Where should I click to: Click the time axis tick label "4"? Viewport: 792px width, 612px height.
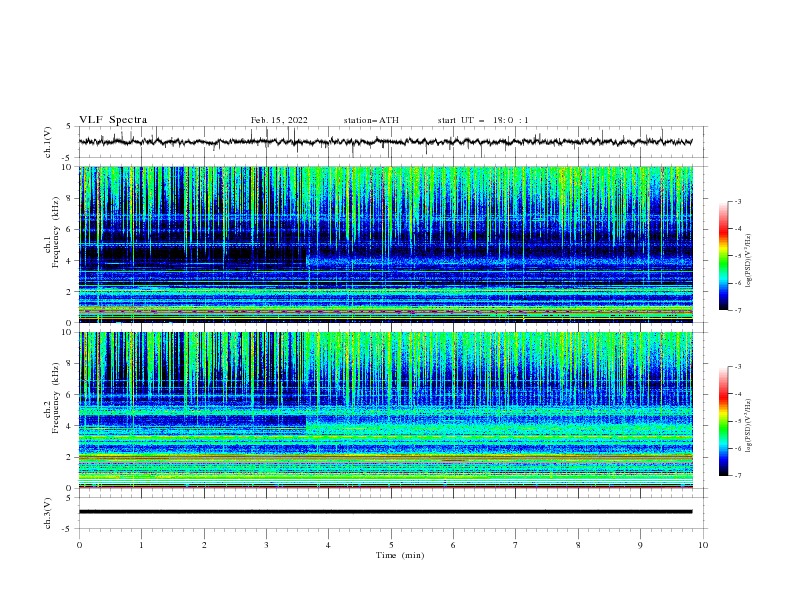[328, 545]
